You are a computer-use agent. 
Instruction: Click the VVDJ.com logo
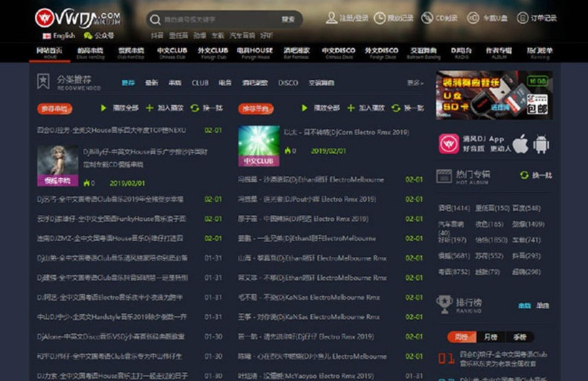pyautogui.click(x=77, y=17)
